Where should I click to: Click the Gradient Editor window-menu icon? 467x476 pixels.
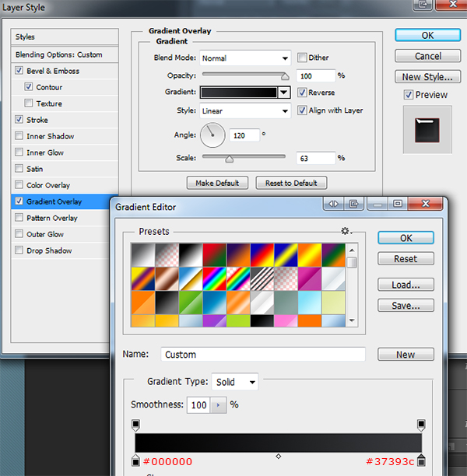tap(353, 204)
